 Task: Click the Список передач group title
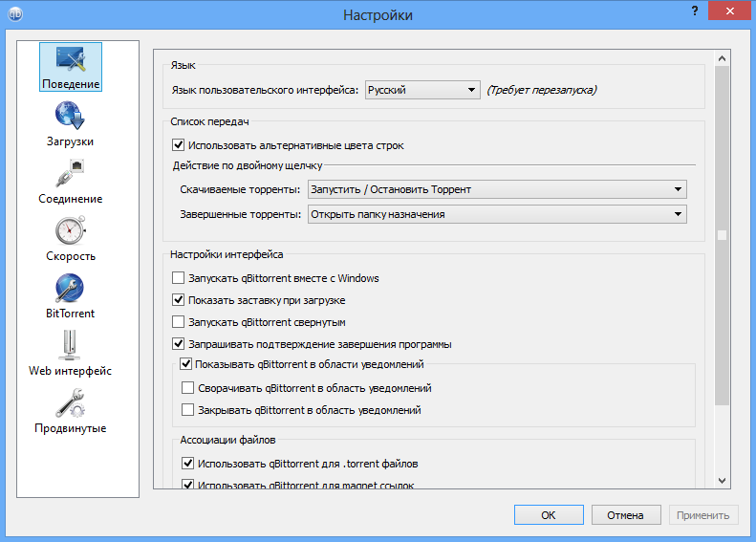pyautogui.click(x=209, y=121)
